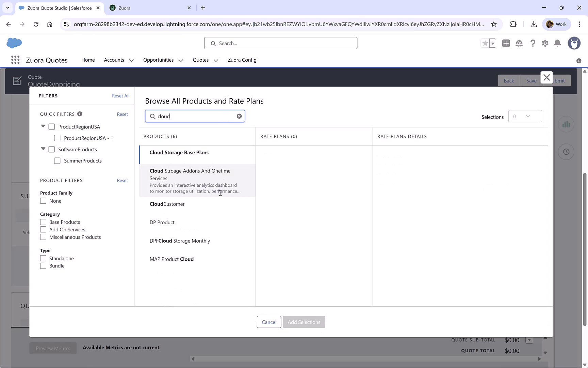Viewport: 588px width, 368px height.
Task: Reset all quick filters via Reset All link
Action: point(121,96)
